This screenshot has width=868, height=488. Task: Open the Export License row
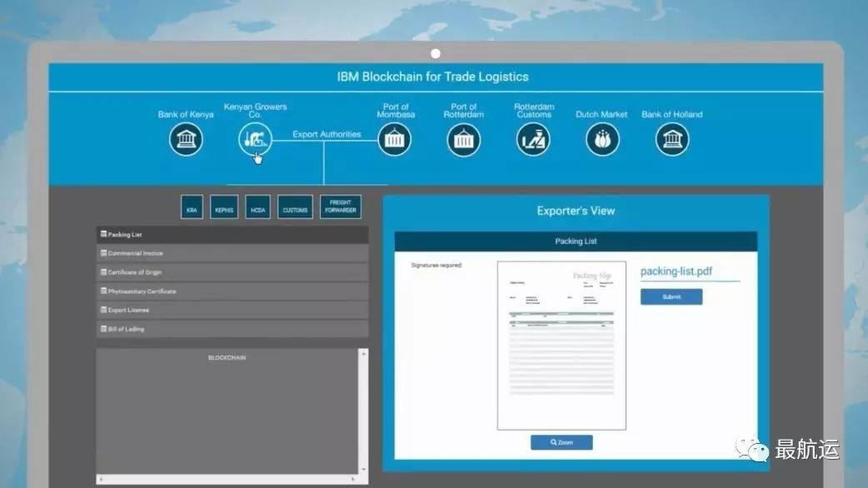(x=232, y=310)
